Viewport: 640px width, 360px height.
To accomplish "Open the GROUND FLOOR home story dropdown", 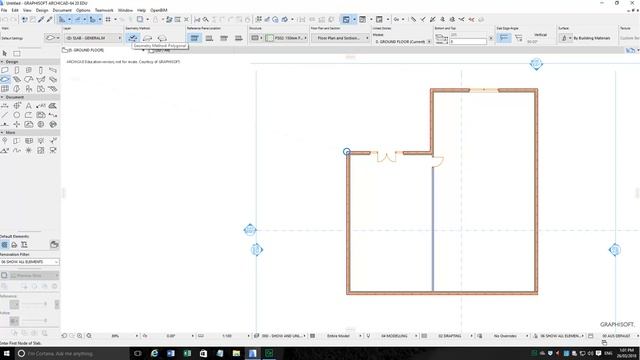I will [x=402, y=42].
